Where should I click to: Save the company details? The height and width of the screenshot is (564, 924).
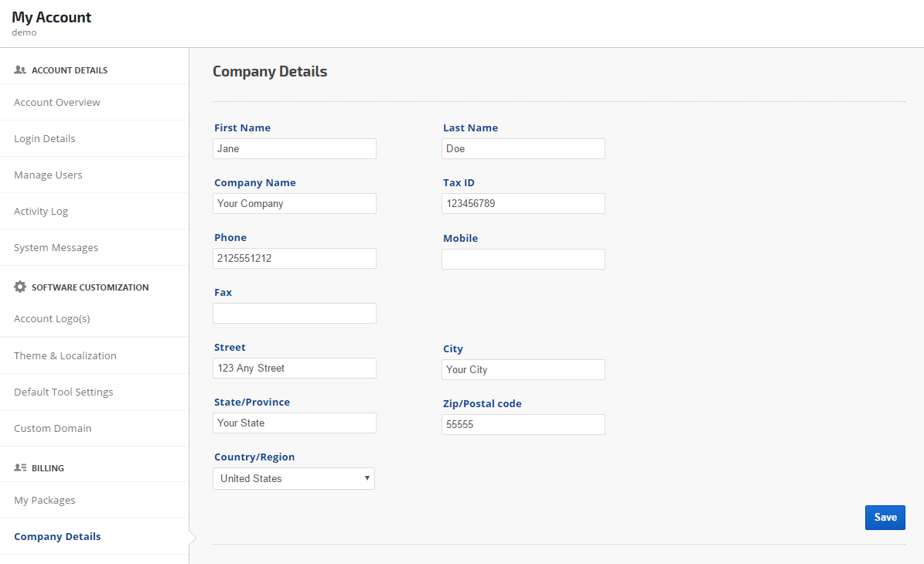coord(885,517)
